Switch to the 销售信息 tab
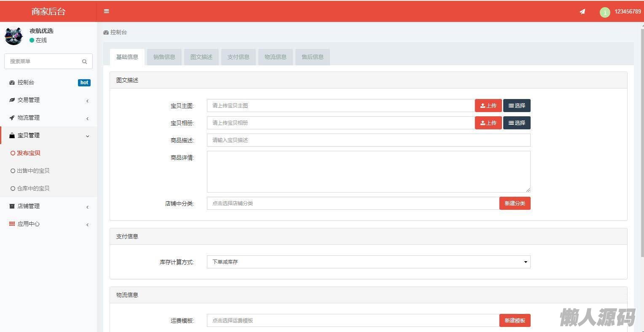This screenshot has width=644, height=332. 164,57
